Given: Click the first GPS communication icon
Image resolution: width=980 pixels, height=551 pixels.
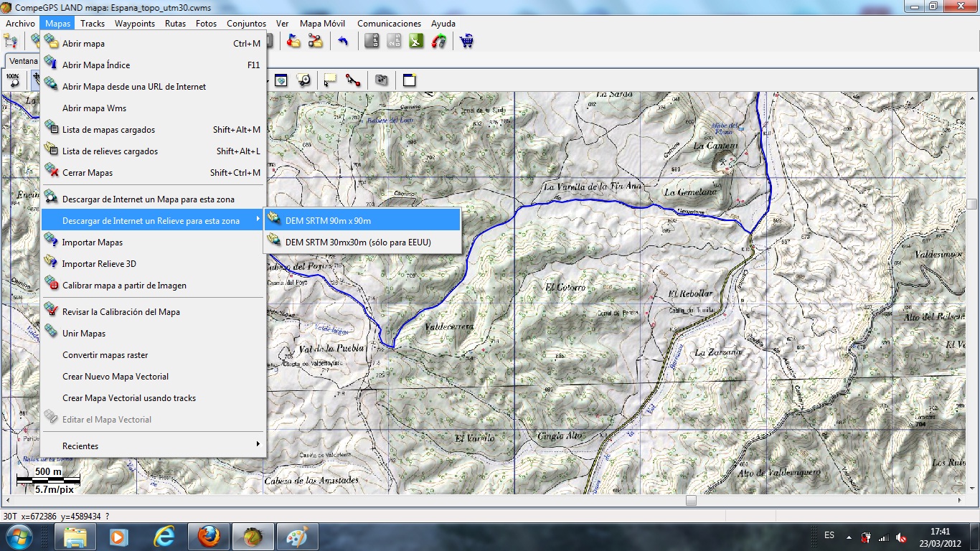Looking at the screenshot, I should (x=372, y=41).
